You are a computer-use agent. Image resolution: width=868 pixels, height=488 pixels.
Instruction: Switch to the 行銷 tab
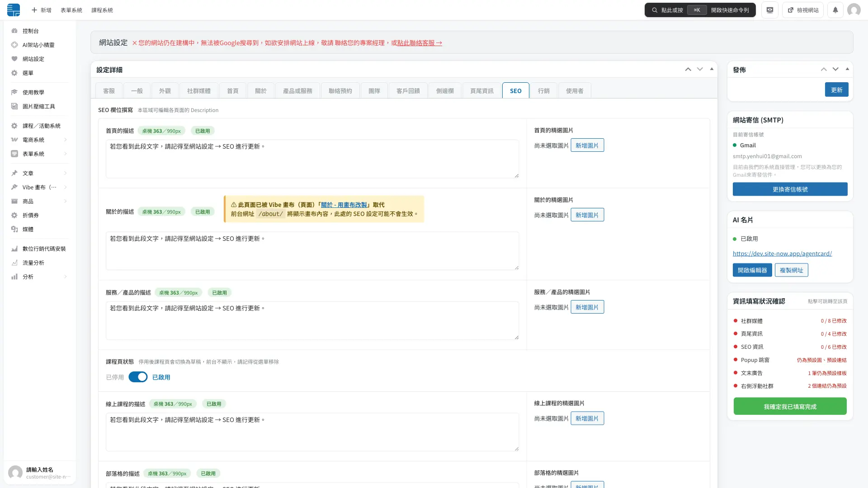tap(544, 91)
